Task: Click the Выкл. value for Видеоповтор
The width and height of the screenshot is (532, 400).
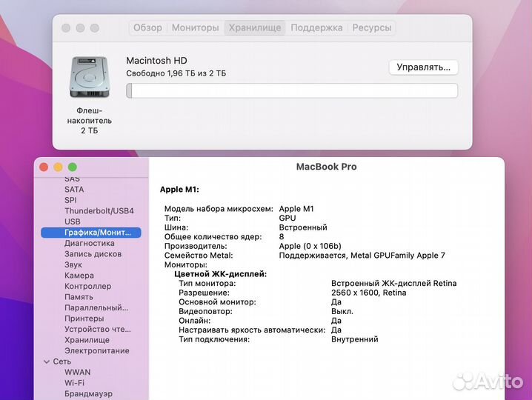Action: [342, 311]
